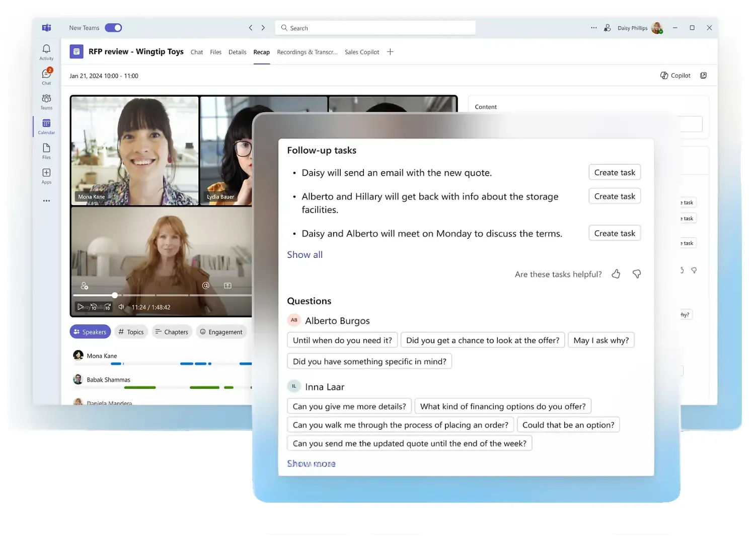Expand follow-up tasks with Show all
The height and width of the screenshot is (544, 756).
305,255
